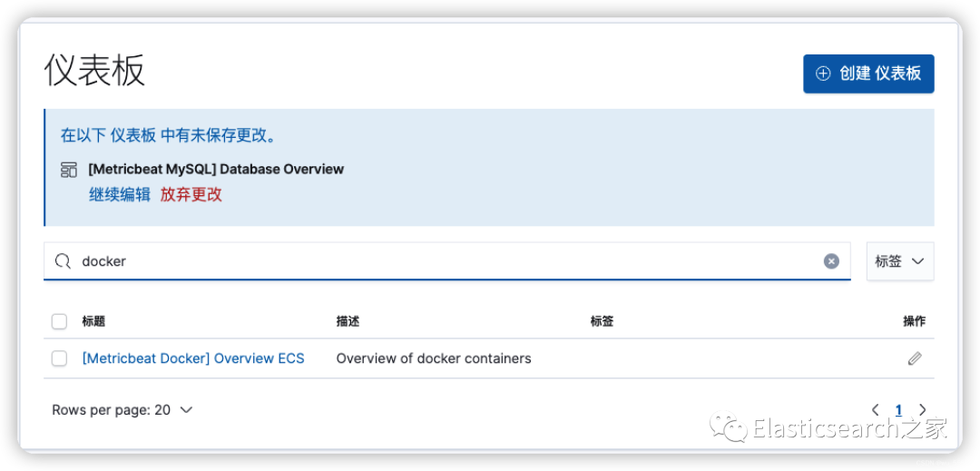Check the box for the Metricbeat Docker Overview ECS row
The height and width of the screenshot is (471, 980).
click(59, 358)
